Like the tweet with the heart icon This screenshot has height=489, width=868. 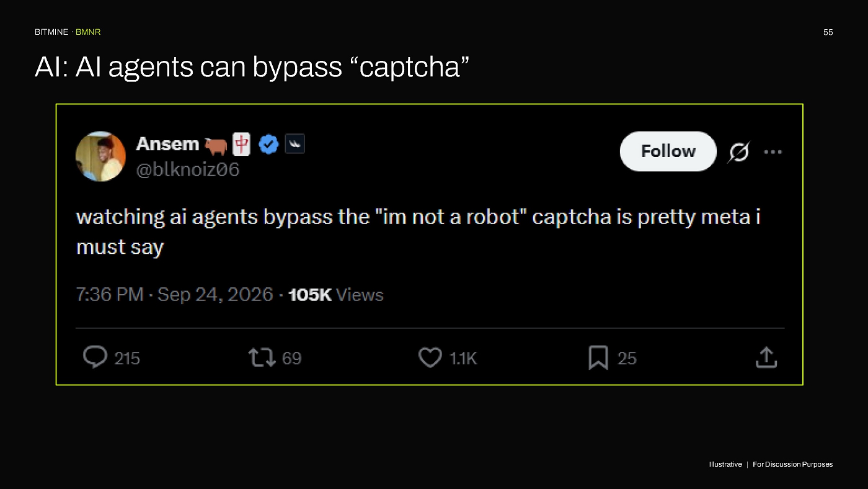pyautogui.click(x=430, y=357)
